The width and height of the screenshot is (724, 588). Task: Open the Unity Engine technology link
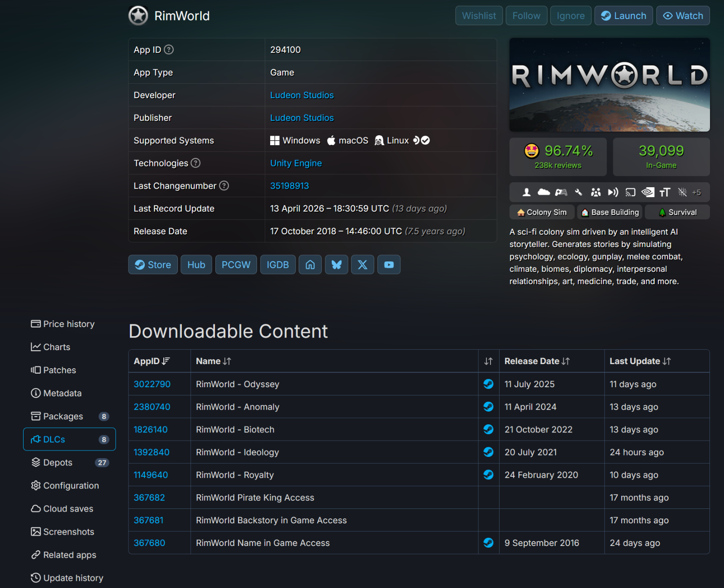point(296,163)
